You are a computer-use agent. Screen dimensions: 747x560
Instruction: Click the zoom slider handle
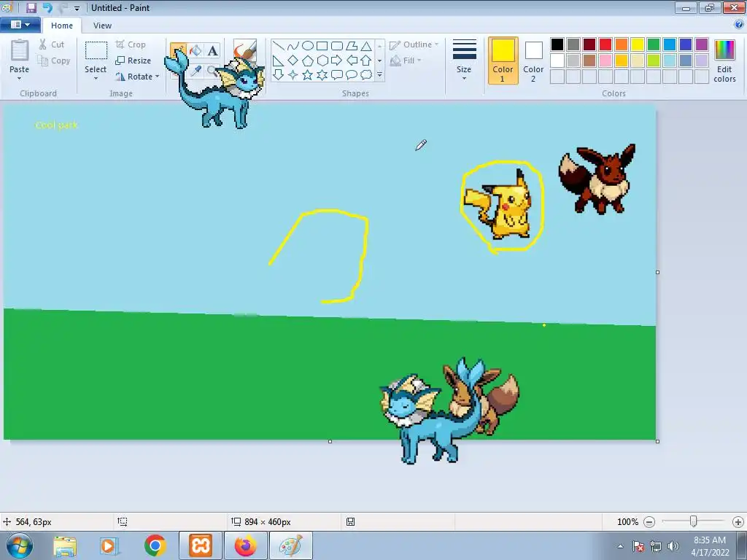[x=694, y=521]
